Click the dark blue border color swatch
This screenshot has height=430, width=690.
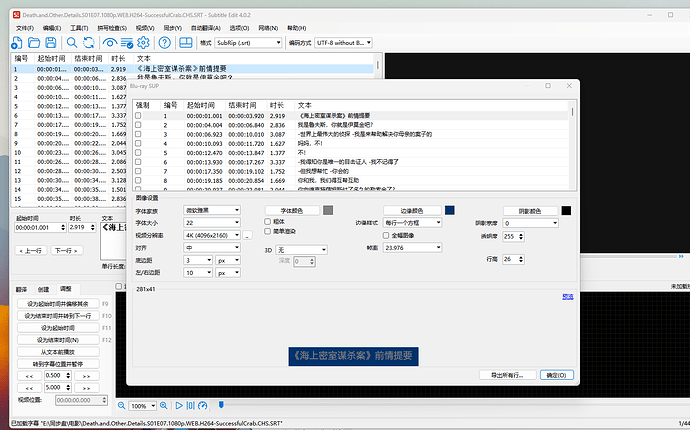tap(450, 210)
